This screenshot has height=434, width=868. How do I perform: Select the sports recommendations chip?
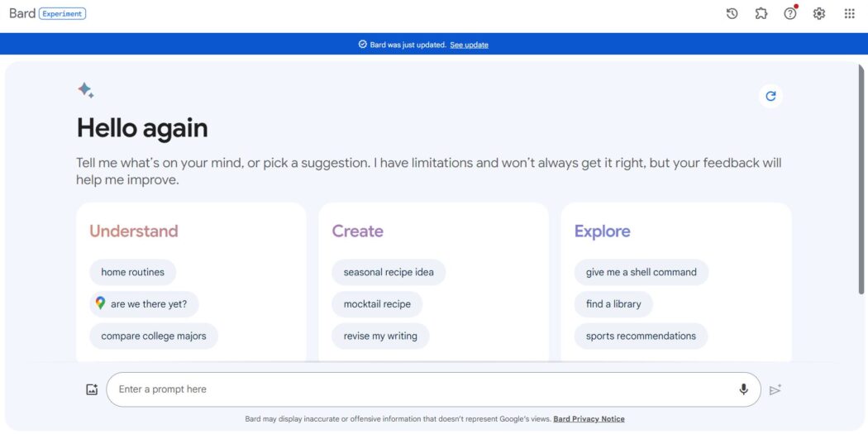pyautogui.click(x=641, y=336)
